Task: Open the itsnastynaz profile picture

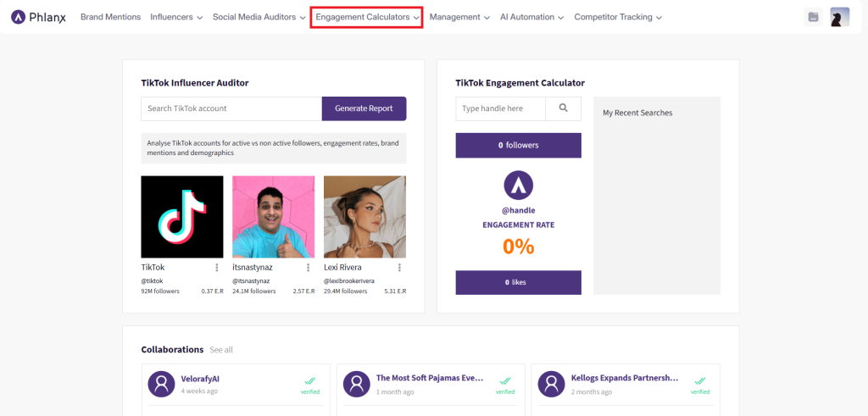Action: click(274, 217)
